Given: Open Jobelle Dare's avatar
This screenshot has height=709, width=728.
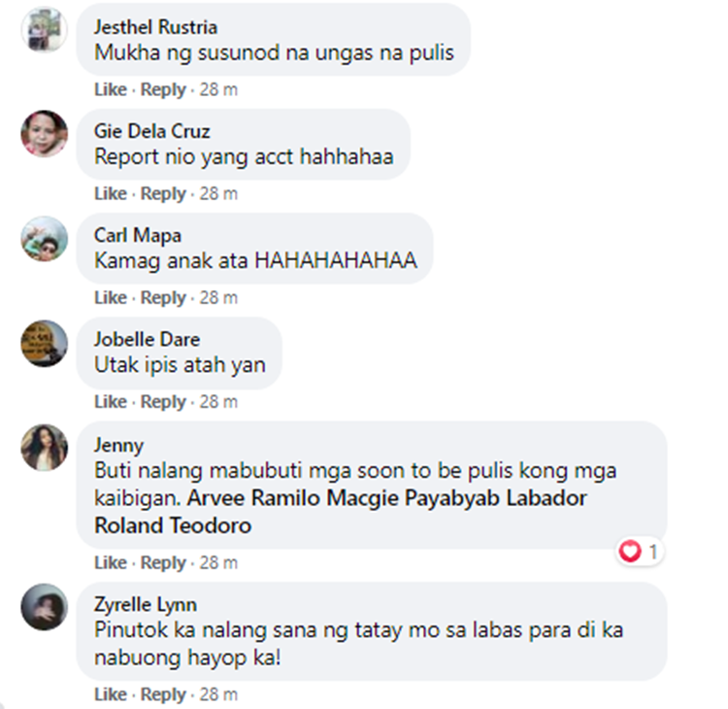Looking at the screenshot, I should pyautogui.click(x=45, y=344).
